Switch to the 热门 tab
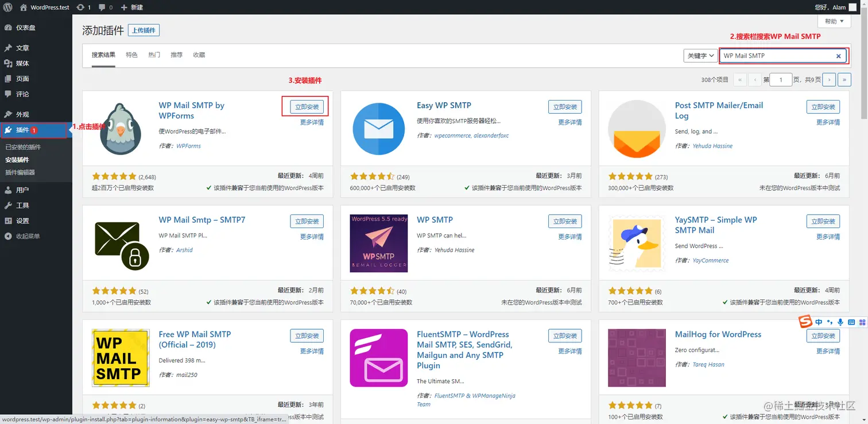 154,55
